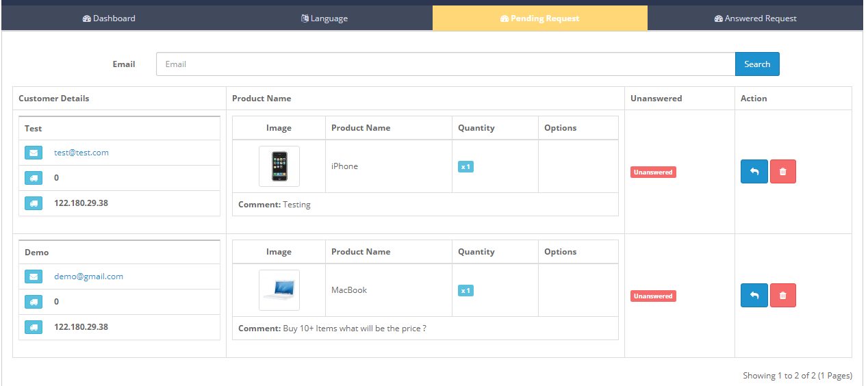The width and height of the screenshot is (868, 386).
Task: Switch to the Language tab
Action: [324, 18]
